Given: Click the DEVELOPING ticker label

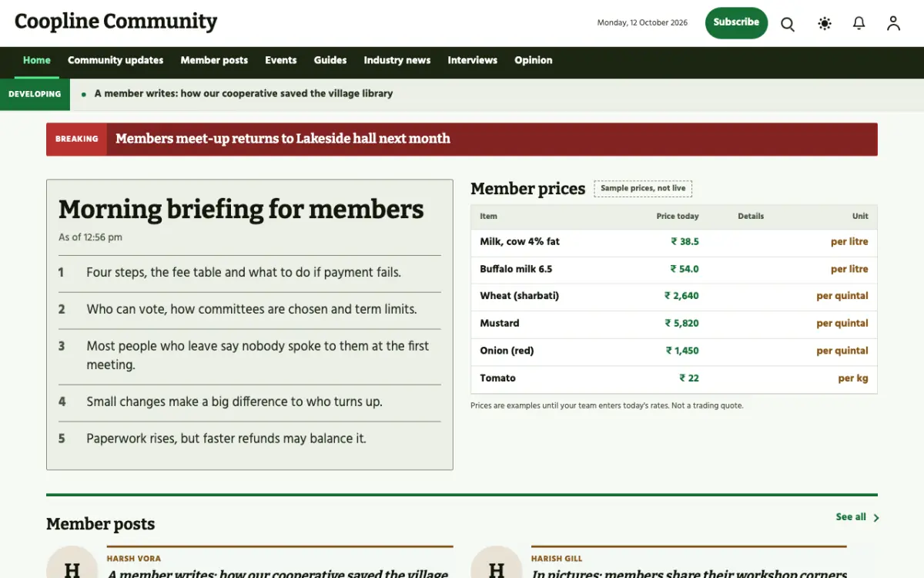Looking at the screenshot, I should click(35, 95).
